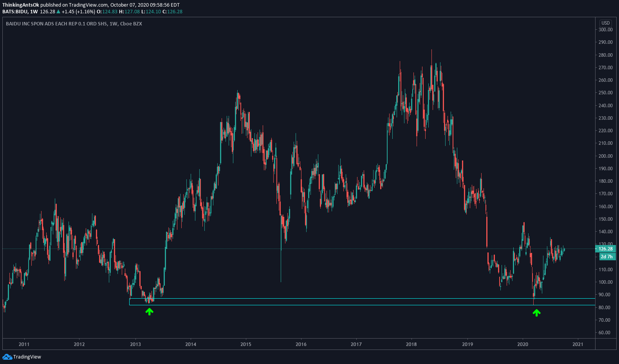This screenshot has height=364, width=619.
Task: Click the H:127.08 high value
Action: (x=130, y=12)
